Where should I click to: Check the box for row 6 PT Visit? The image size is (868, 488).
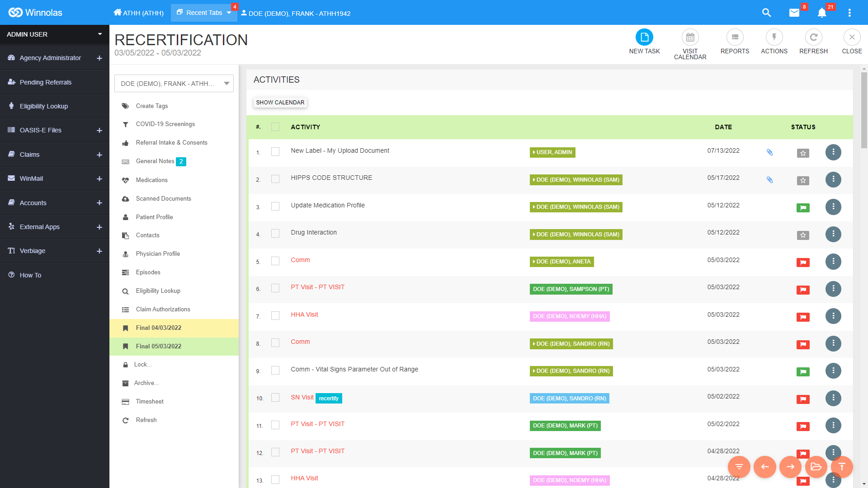(x=275, y=288)
